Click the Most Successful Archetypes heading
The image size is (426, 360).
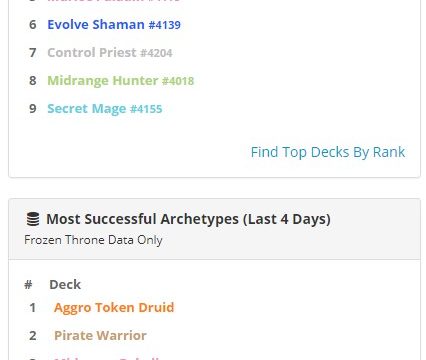(188, 219)
